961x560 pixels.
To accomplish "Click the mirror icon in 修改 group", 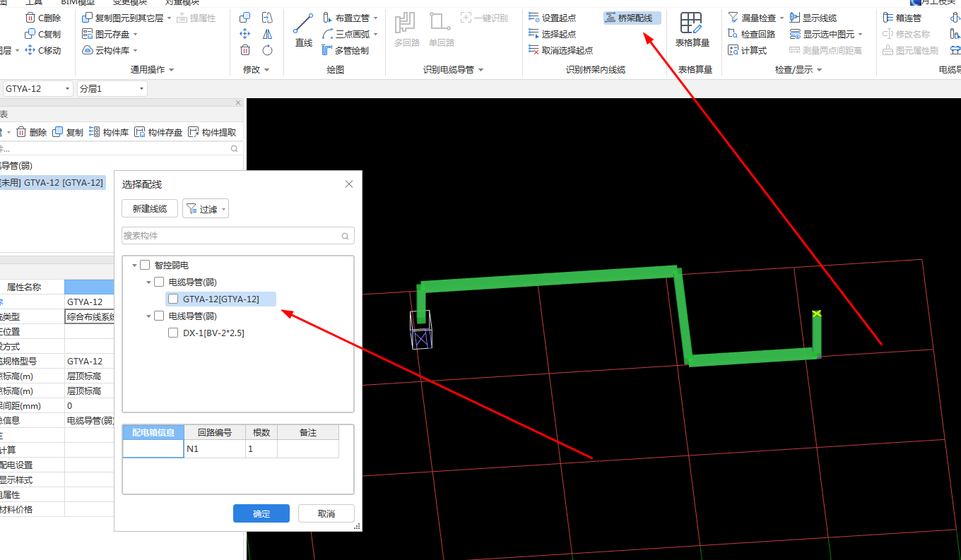I will [267, 34].
